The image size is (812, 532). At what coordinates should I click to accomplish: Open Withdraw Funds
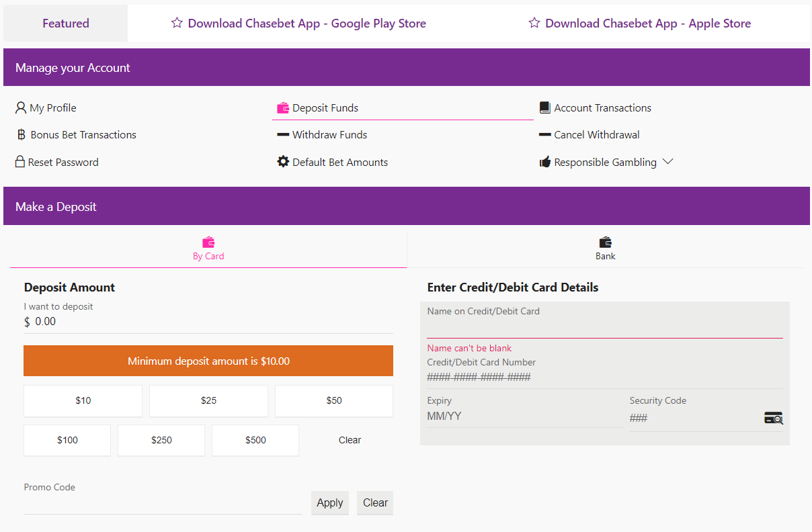point(329,134)
